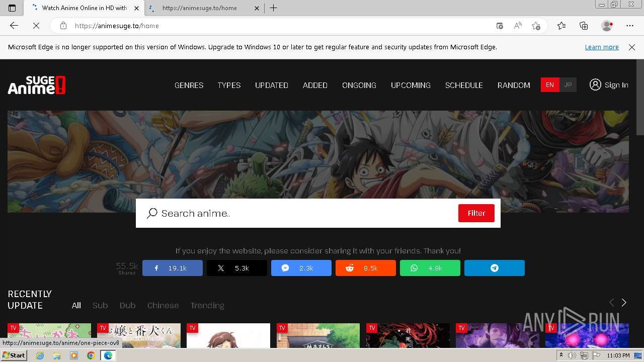Select the Chinese tab
644x362 pixels.
163,305
